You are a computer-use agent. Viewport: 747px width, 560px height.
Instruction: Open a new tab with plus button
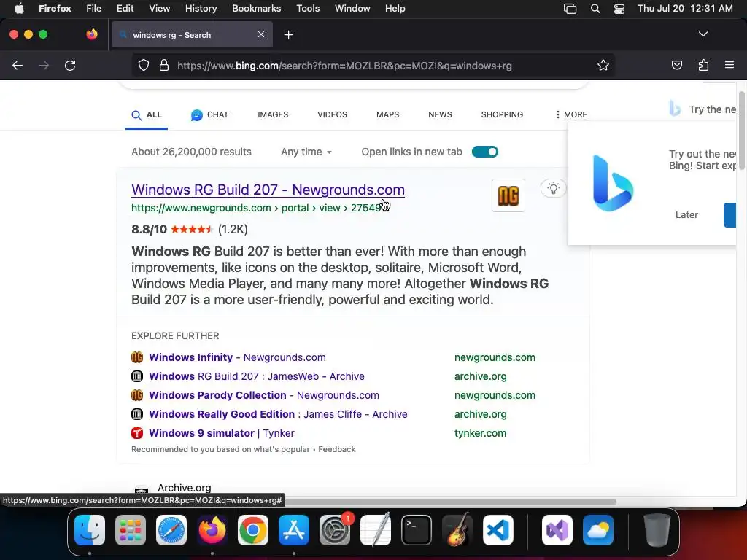coord(288,35)
